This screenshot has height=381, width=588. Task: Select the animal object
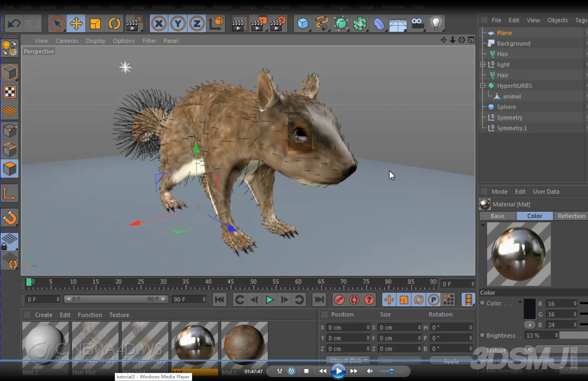(x=512, y=96)
